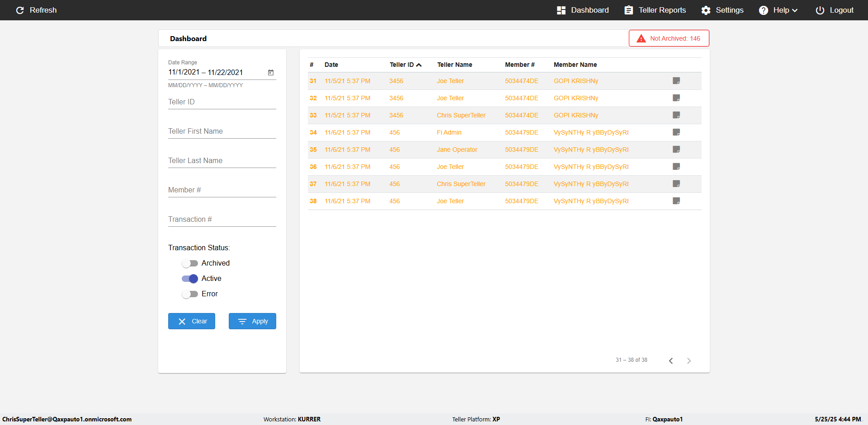Click the Teller Platform: XP status text
This screenshot has width=868, height=425.
476,419
